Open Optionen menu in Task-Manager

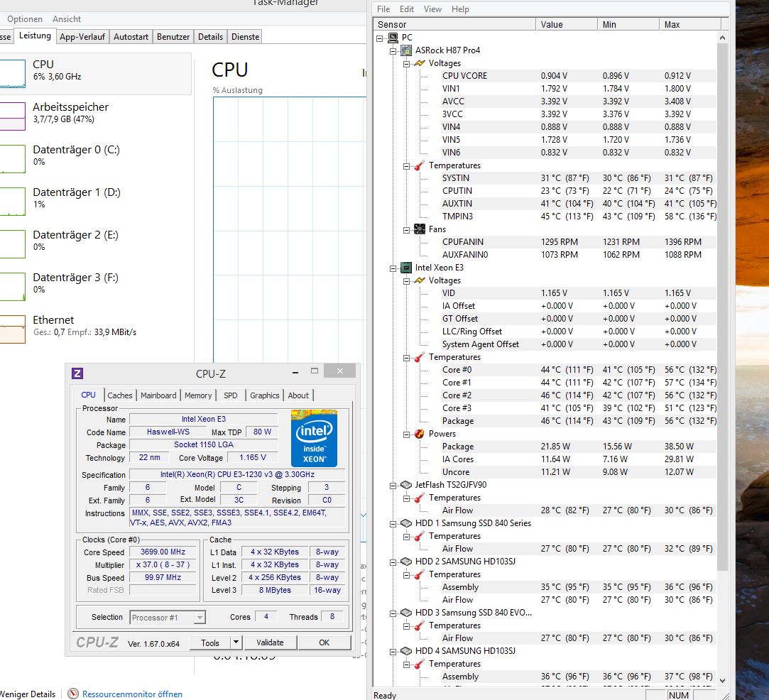(x=25, y=18)
